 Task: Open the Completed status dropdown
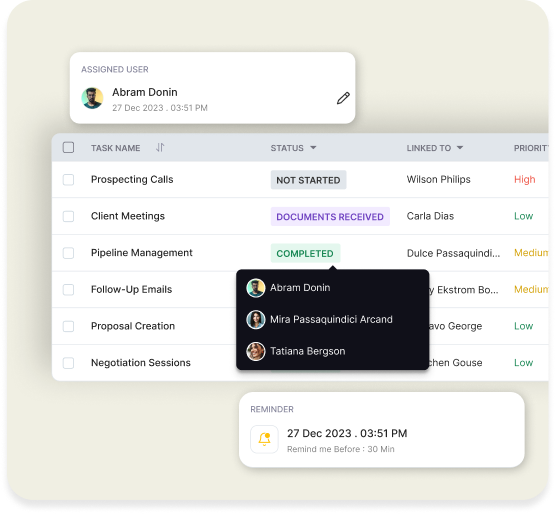click(305, 253)
